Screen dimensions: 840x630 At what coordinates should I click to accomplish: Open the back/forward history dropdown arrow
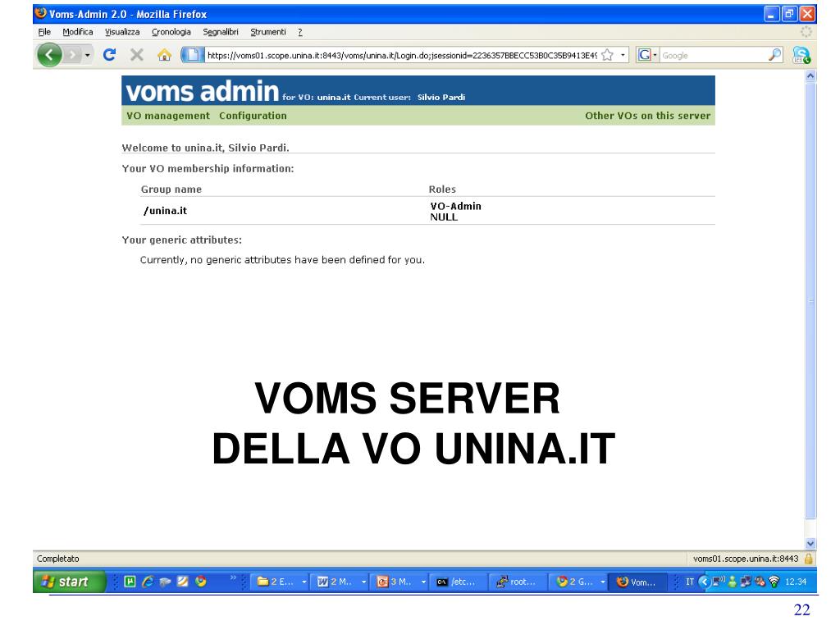[87, 55]
